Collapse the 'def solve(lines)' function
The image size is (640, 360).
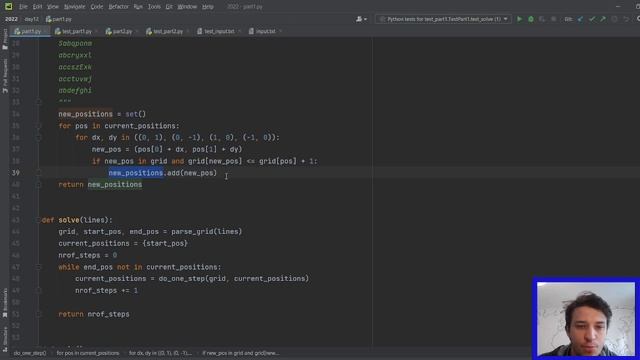38,220
